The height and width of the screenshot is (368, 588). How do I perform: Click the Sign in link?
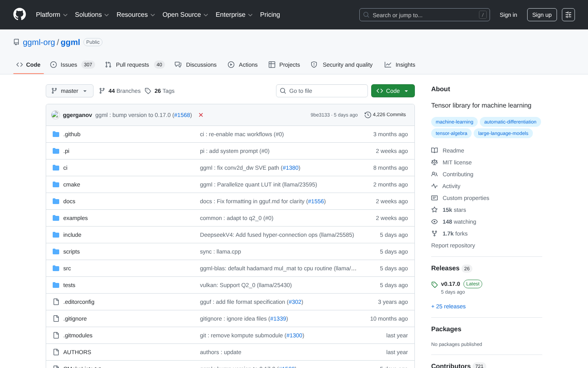508,15
